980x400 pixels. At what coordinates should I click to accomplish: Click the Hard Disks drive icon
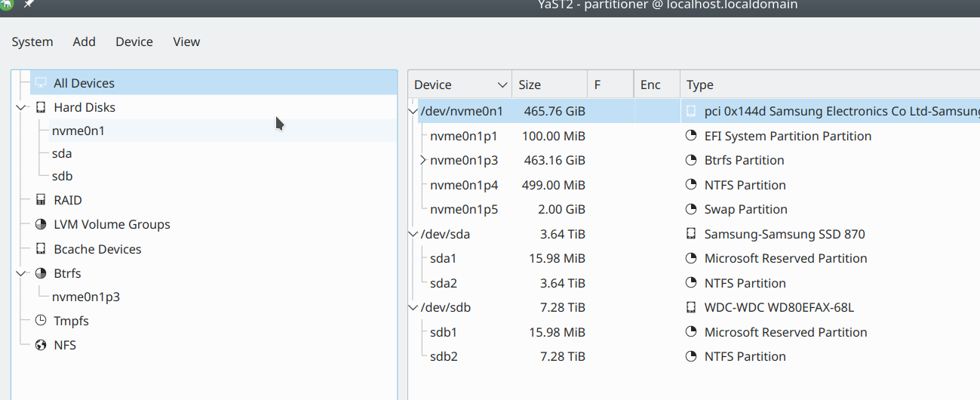point(41,107)
